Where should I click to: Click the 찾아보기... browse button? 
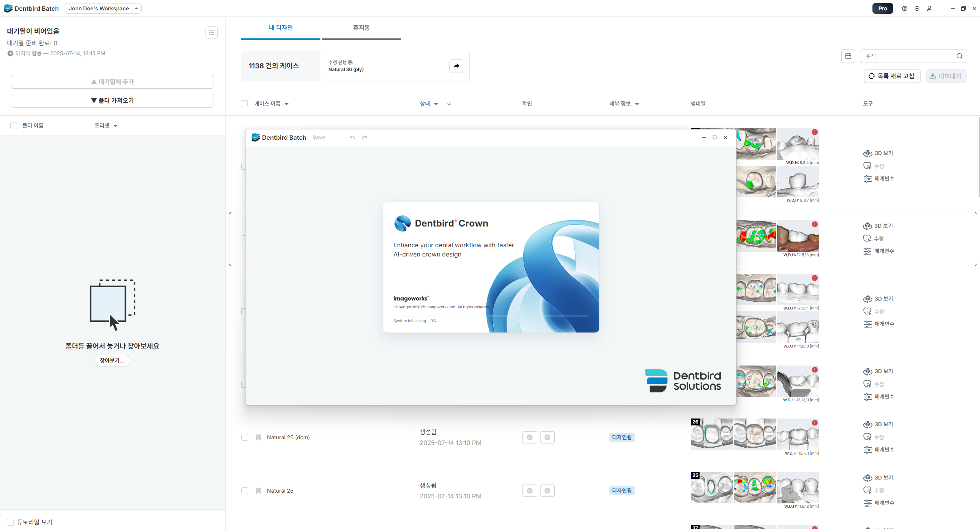(x=112, y=361)
